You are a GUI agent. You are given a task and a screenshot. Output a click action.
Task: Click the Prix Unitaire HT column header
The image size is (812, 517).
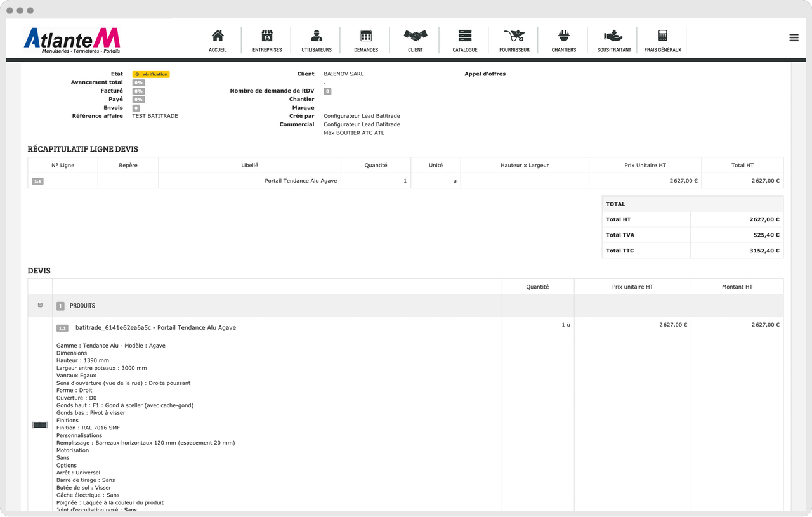tap(645, 165)
